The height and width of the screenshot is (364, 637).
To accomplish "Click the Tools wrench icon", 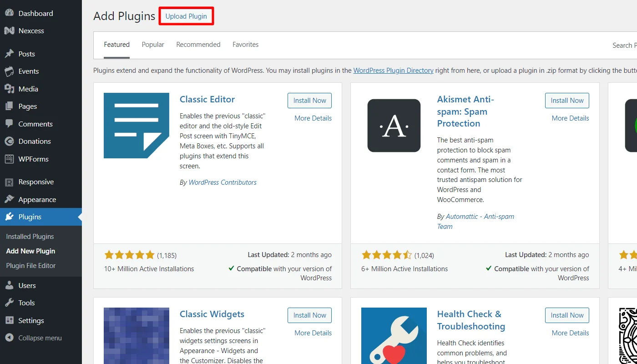I will pos(9,303).
